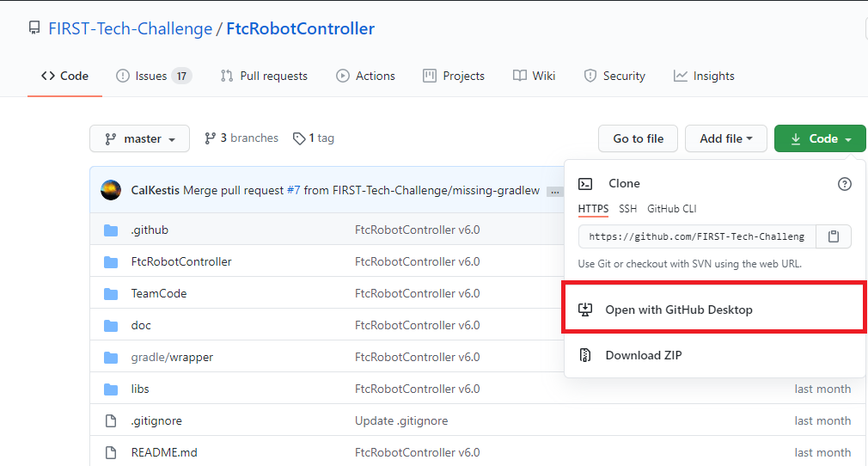
Task: Open the .github row's FtcRobotController v6.0 commit
Action: click(x=418, y=230)
